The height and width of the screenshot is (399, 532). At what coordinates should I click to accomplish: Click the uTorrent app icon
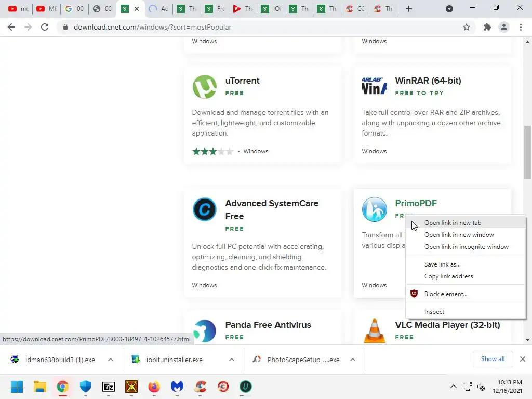click(204, 87)
